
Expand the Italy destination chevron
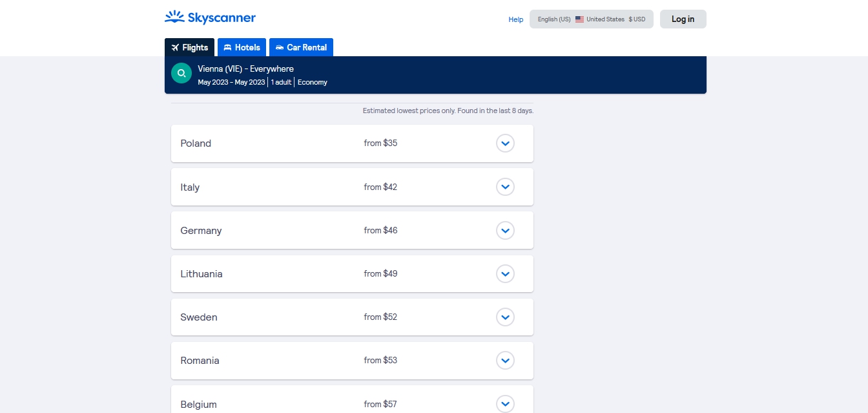point(506,187)
